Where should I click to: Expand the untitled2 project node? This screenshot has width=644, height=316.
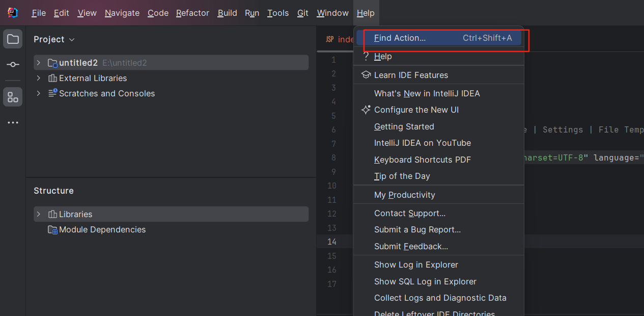(38, 63)
